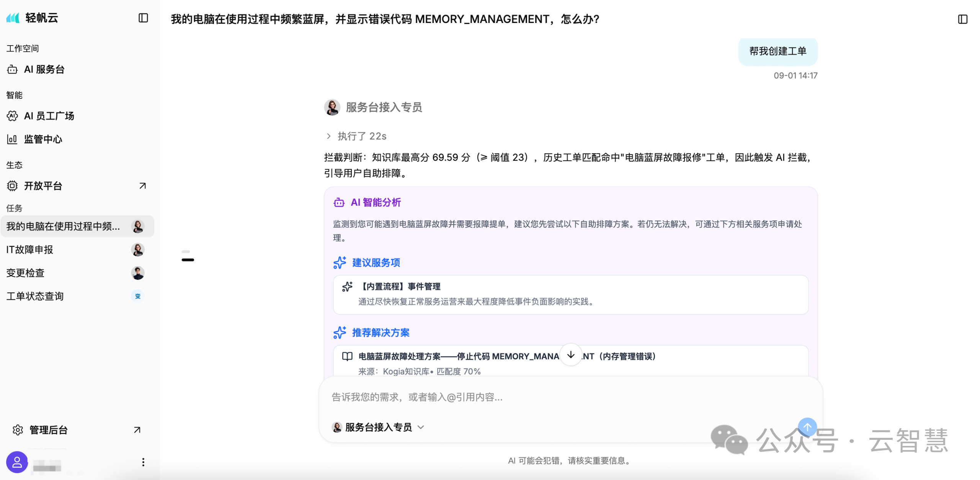Click the 轻帆云 logo icon

click(13, 18)
